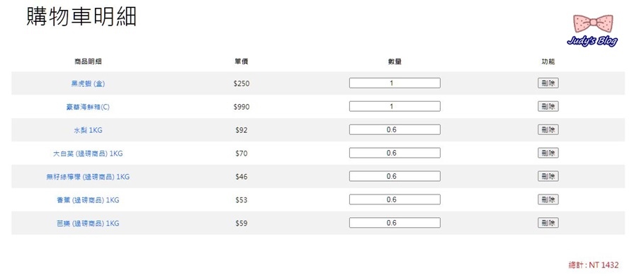Open the 黑虎蝦 (盒) product link

coord(88,83)
